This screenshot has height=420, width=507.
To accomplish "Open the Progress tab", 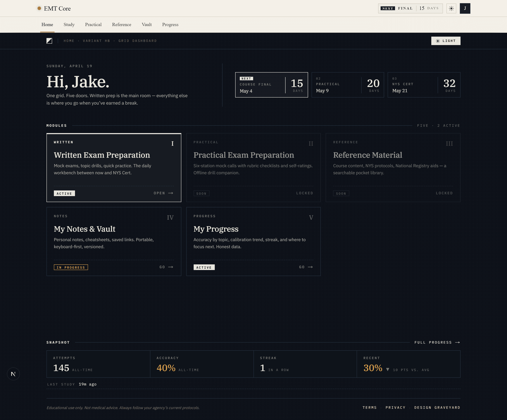I will click(x=170, y=25).
